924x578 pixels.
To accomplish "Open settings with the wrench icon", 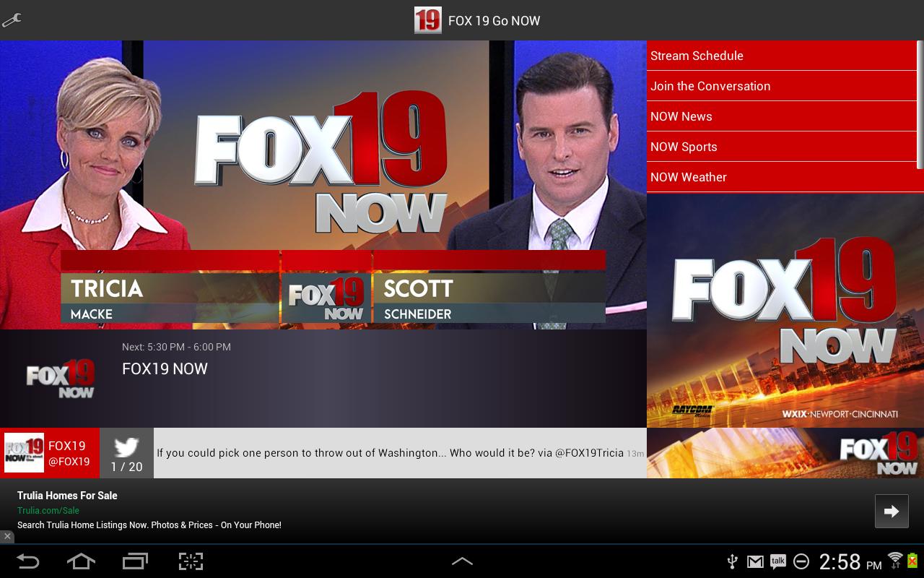I will coord(12,20).
